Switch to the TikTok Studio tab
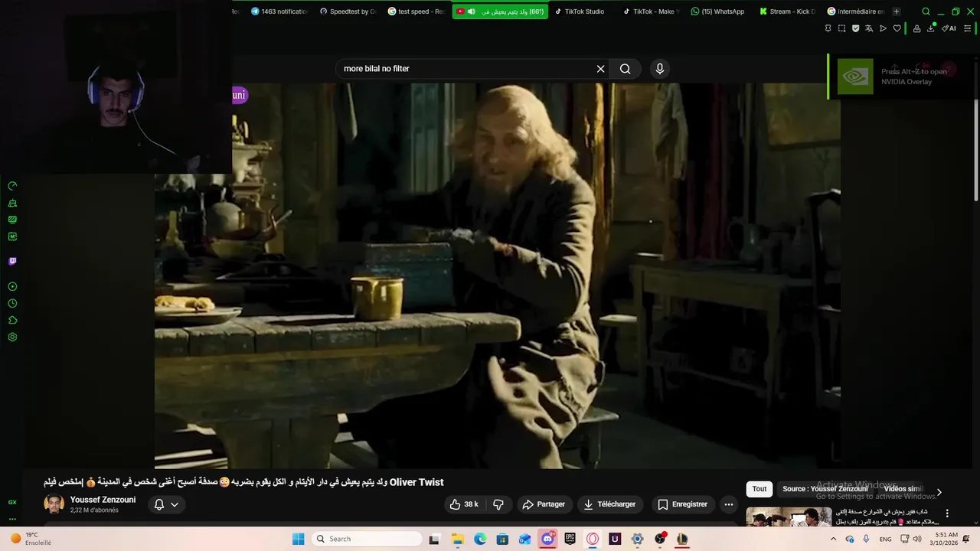Image resolution: width=980 pixels, height=551 pixels. [x=580, y=11]
